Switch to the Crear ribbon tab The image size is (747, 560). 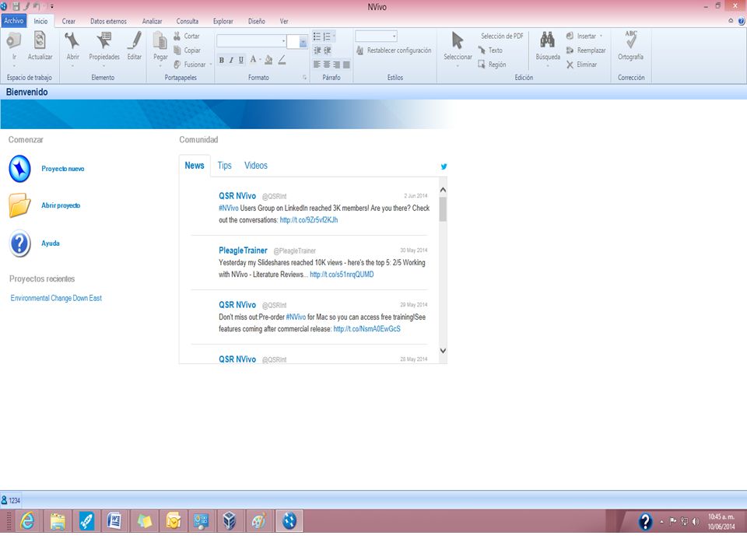(68, 22)
